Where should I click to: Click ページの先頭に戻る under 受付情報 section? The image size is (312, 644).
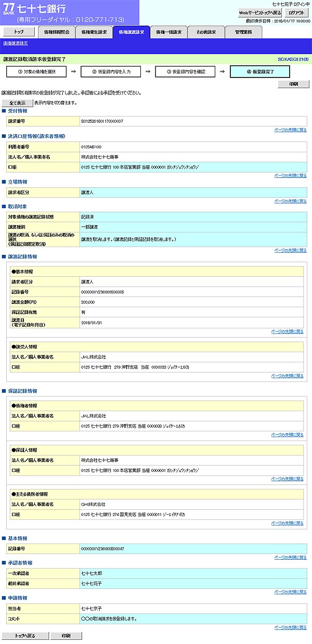(290, 130)
